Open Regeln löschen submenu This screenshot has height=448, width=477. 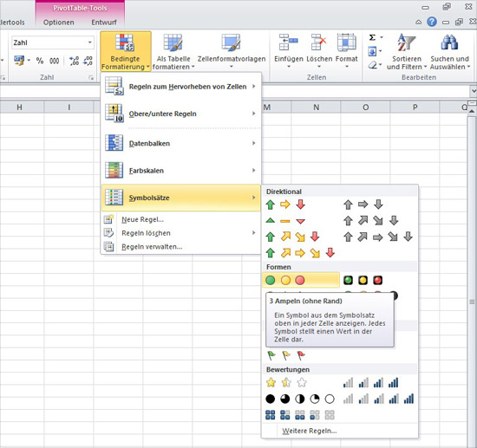[180, 233]
